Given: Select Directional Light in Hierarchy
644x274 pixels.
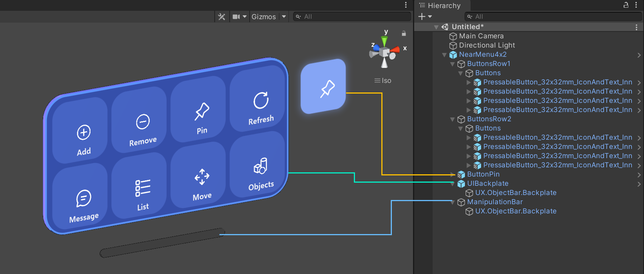Looking at the screenshot, I should point(487,45).
